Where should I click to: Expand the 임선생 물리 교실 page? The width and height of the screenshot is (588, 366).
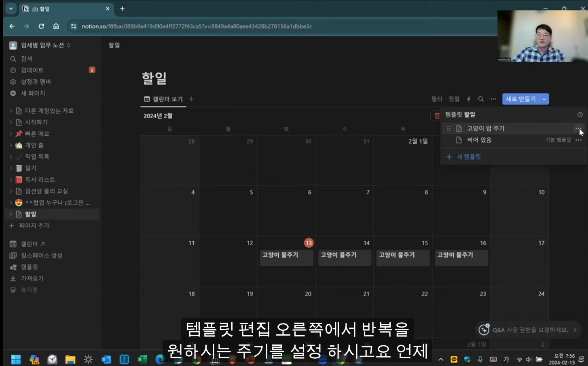pyautogui.click(x=11, y=191)
